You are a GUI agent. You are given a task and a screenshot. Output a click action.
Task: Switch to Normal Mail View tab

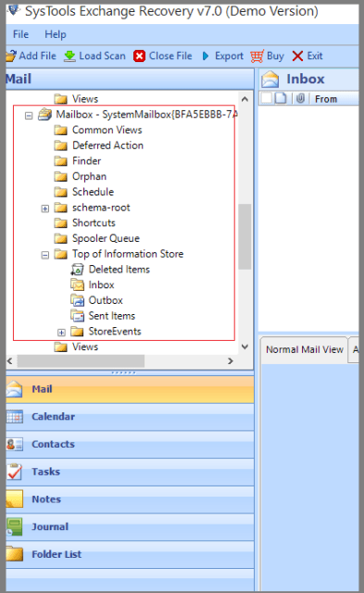305,349
